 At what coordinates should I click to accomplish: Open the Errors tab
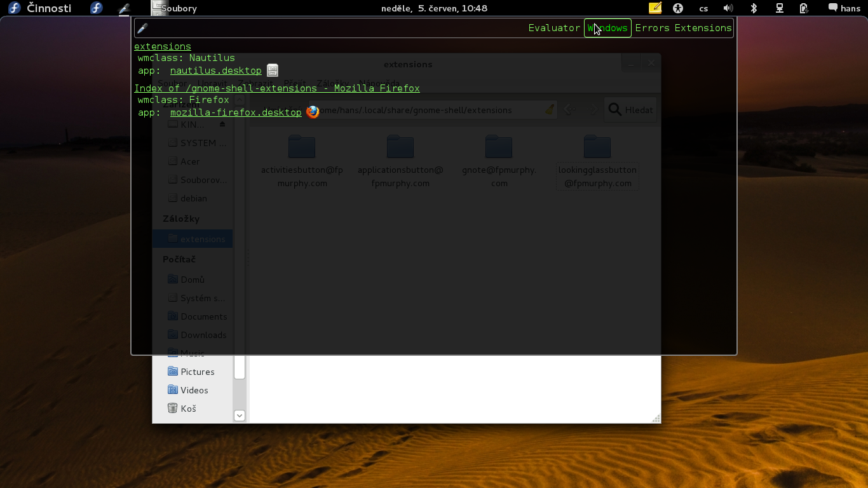[x=652, y=28]
